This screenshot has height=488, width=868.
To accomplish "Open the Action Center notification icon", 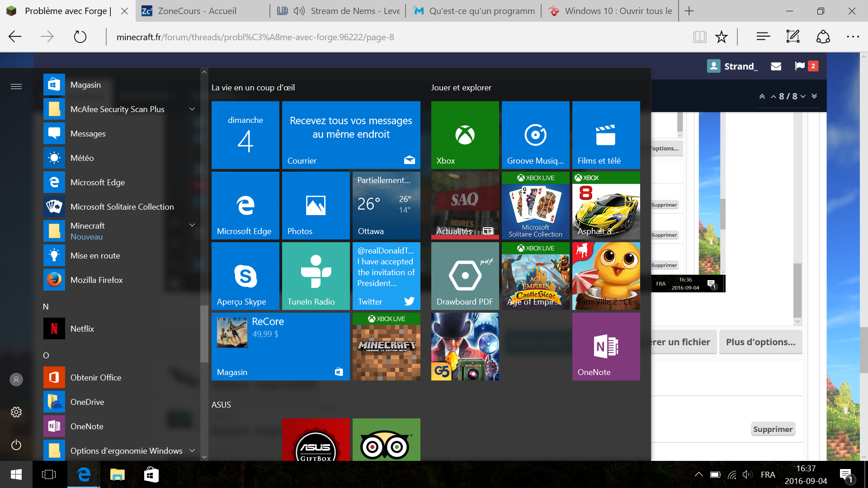I will coord(847,475).
